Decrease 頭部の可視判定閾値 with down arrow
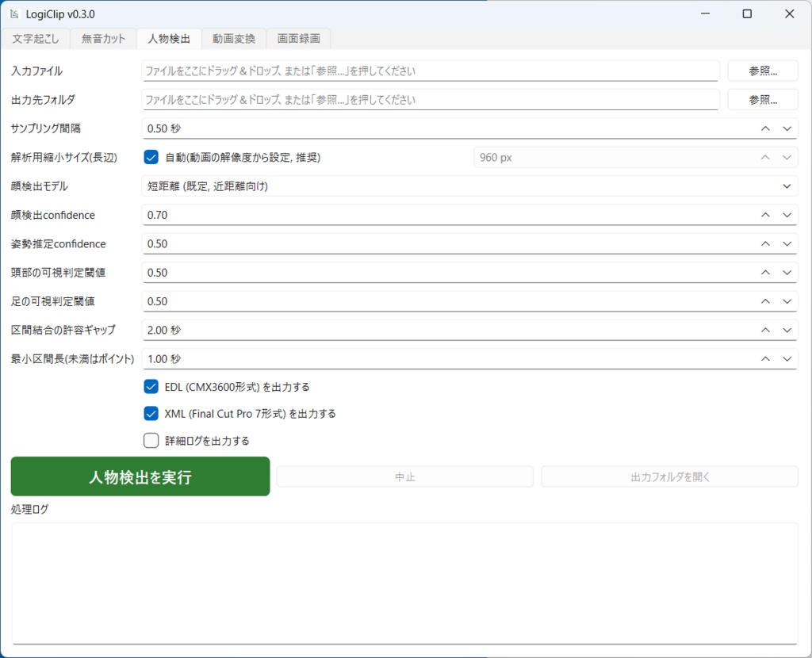The width and height of the screenshot is (812, 658). pos(787,273)
